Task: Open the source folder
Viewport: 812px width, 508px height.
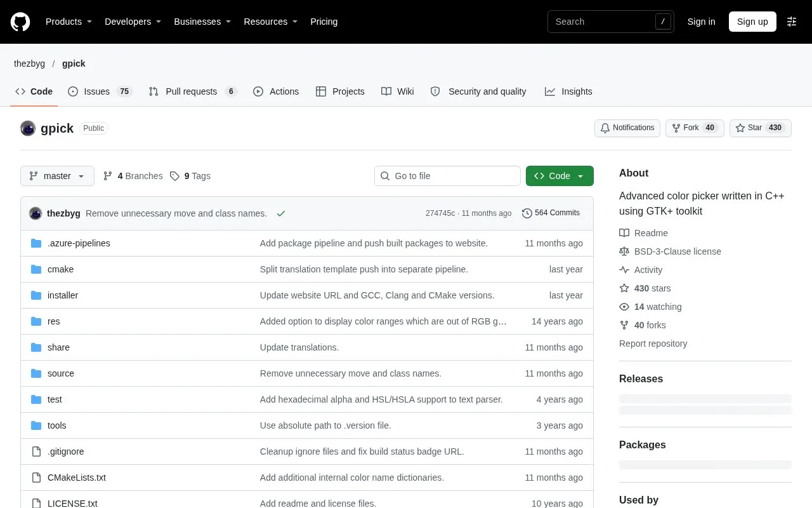Action: click(61, 373)
